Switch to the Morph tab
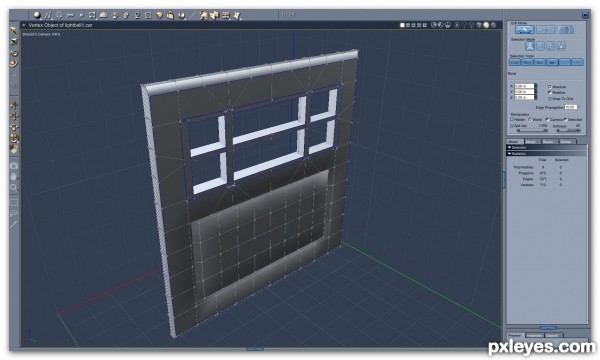This screenshot has width=600, height=360. coord(531,142)
